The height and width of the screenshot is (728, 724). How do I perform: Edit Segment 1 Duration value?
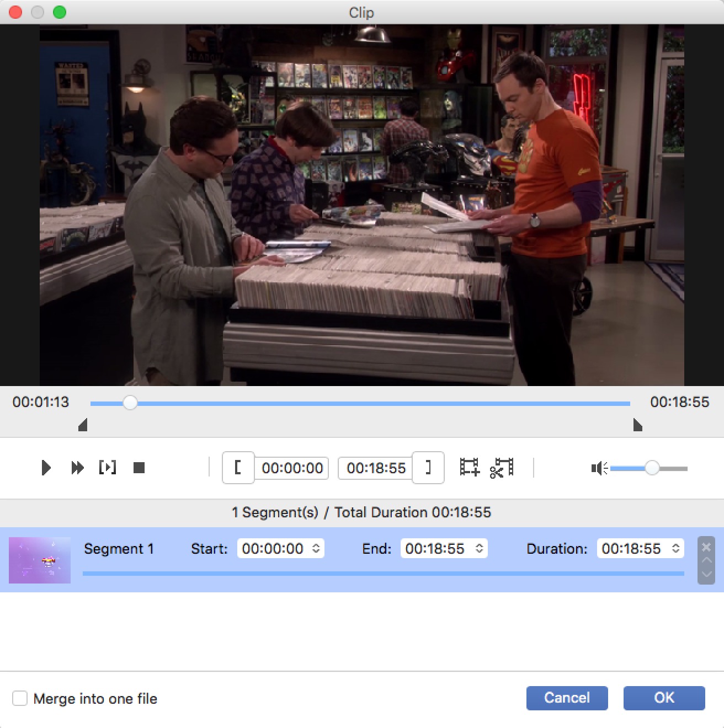632,549
